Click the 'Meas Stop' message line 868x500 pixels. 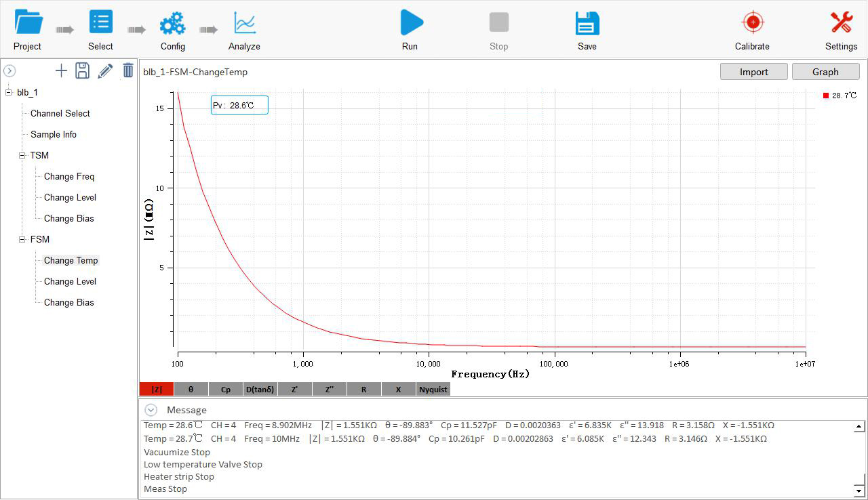(x=165, y=488)
